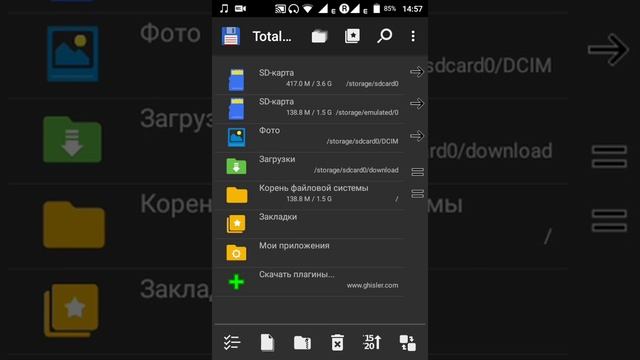Tap the zip pack folder icon
Viewport: 640px width, 360px height.
click(x=302, y=343)
